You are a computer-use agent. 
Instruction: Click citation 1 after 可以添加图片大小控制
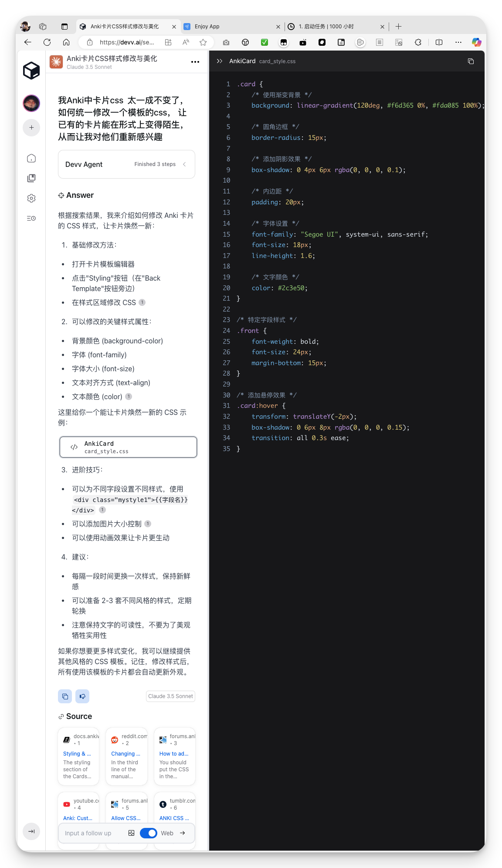coord(148,524)
